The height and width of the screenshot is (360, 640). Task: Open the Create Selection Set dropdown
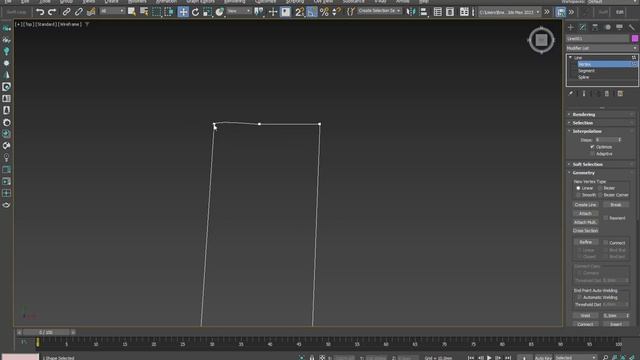coord(379,11)
